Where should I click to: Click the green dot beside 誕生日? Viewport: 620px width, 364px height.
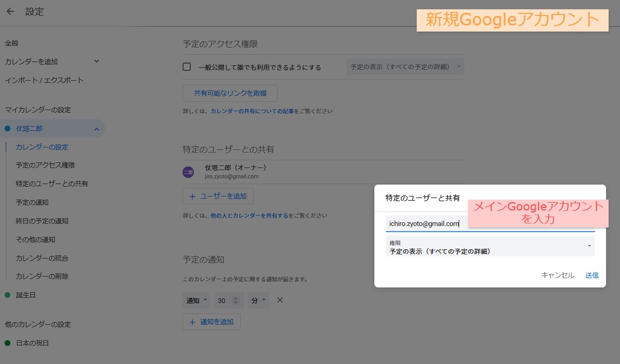[8, 295]
